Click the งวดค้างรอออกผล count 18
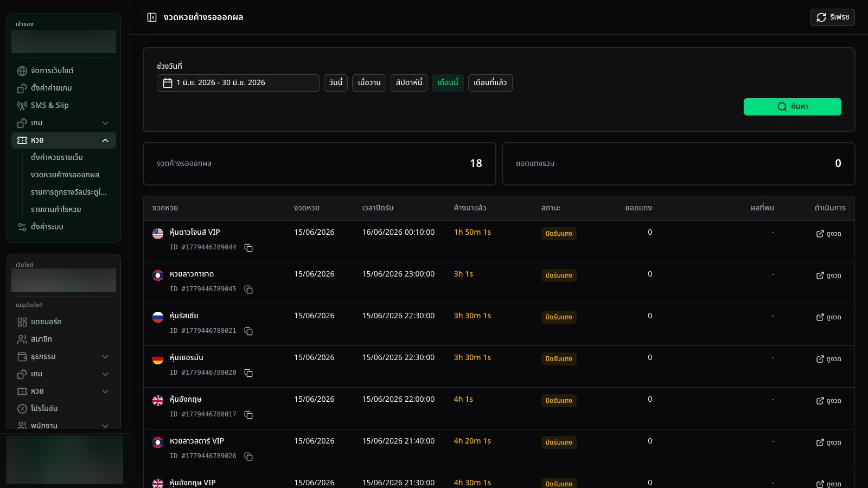The width and height of the screenshot is (868, 488). pos(476,163)
